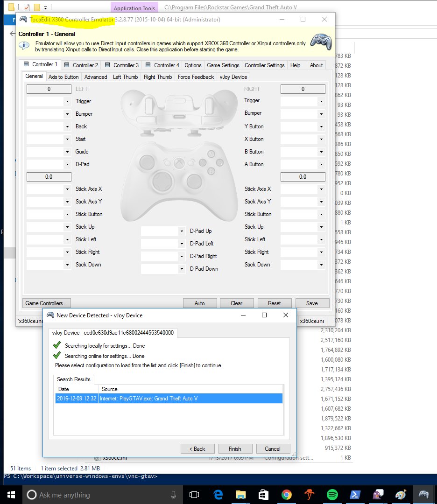Click the gamepad icon in emulator title bar
Viewport: 437px width, 504px height.
tap(23, 19)
